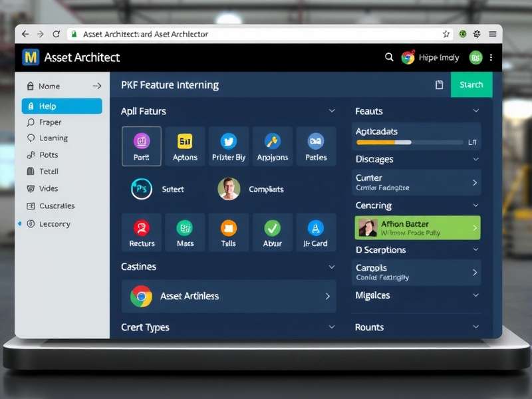
Task: Click the orange Talls tile icon
Action: click(x=228, y=228)
